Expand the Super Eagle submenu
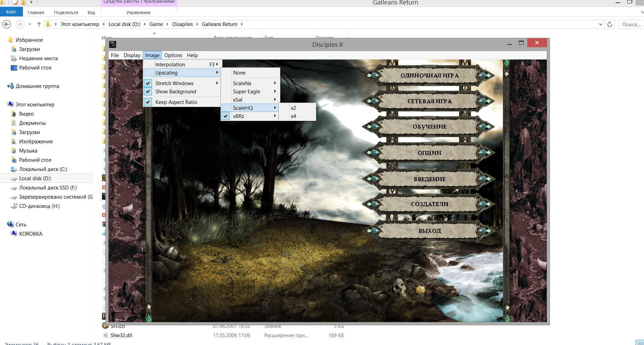The image size is (644, 345). (x=250, y=92)
